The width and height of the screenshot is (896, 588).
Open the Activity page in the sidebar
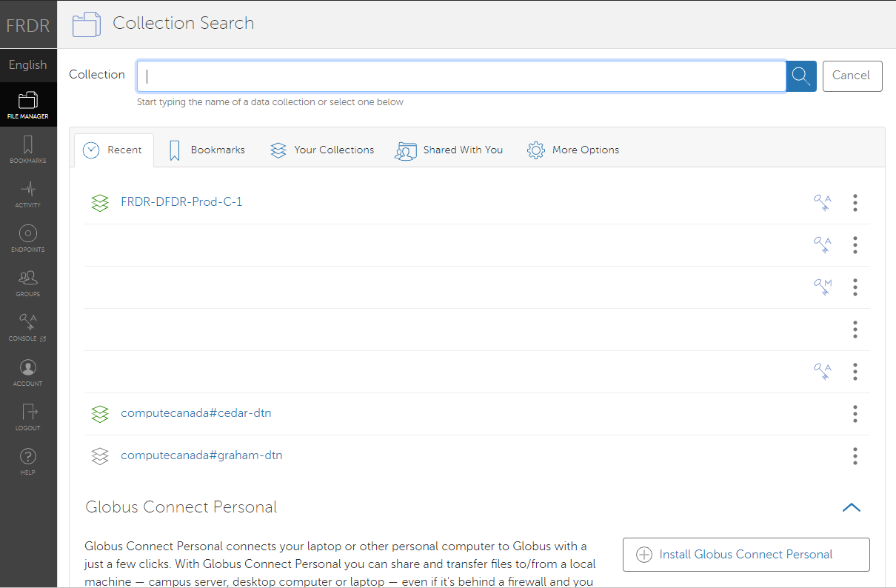click(x=28, y=193)
